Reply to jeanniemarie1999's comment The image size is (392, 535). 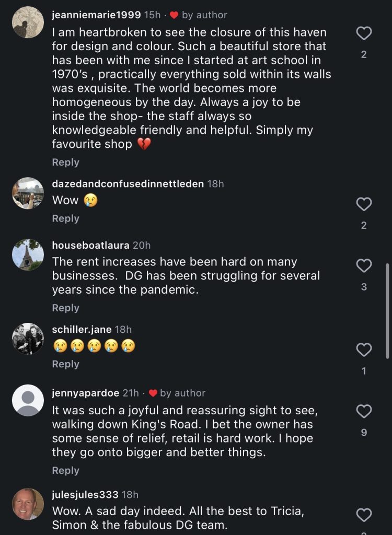click(x=65, y=162)
